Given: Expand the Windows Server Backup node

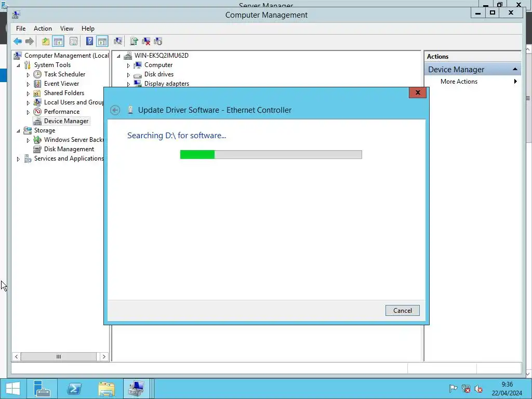Looking at the screenshot, I should [x=28, y=140].
